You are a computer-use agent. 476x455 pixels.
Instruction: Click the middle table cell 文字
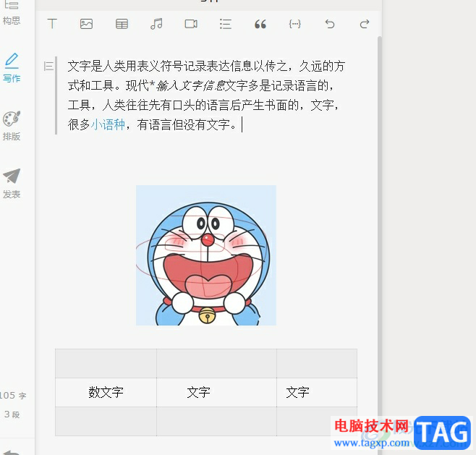[x=217, y=392]
